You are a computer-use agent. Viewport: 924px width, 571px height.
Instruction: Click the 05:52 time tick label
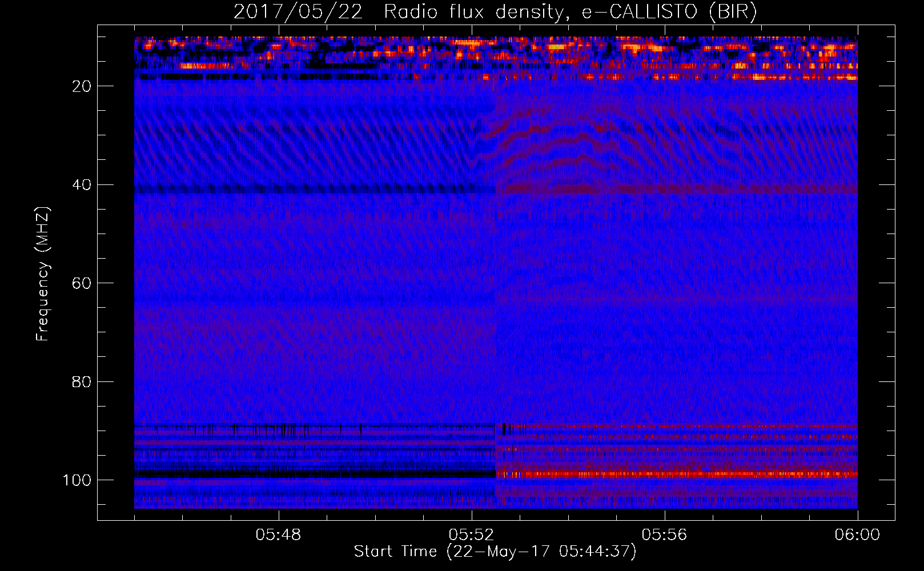click(472, 535)
